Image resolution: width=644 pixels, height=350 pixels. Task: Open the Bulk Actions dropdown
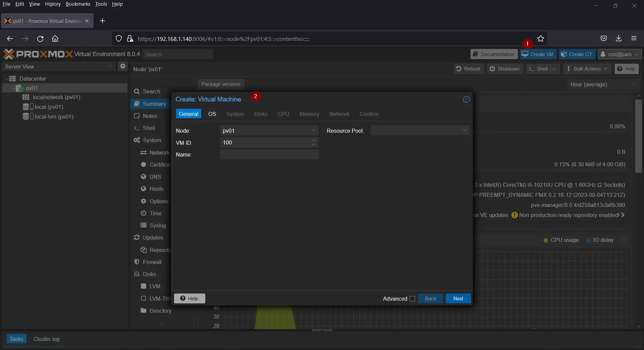click(587, 69)
